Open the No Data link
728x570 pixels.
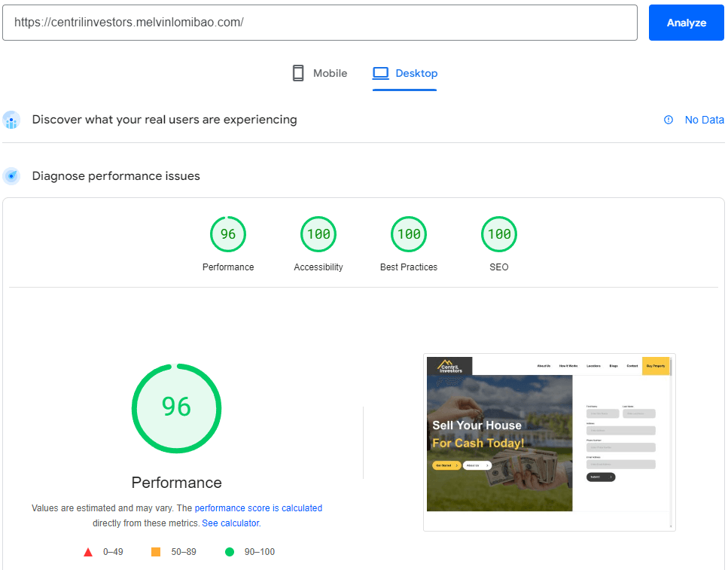[704, 120]
